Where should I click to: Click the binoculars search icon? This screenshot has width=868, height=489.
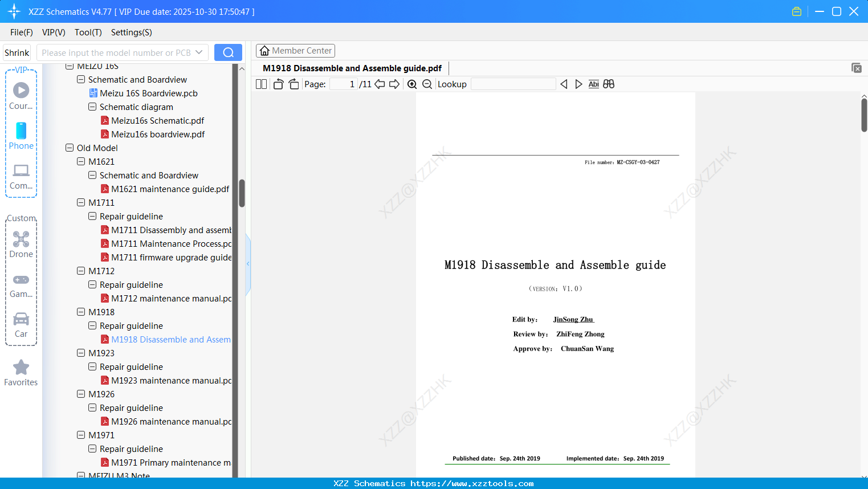(609, 84)
